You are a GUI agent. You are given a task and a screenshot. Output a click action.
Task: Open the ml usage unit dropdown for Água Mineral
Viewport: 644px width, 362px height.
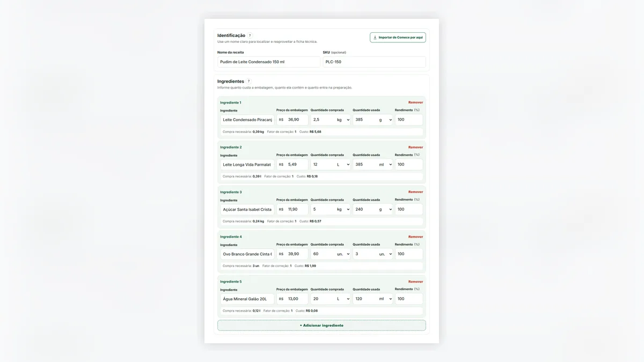(385, 299)
